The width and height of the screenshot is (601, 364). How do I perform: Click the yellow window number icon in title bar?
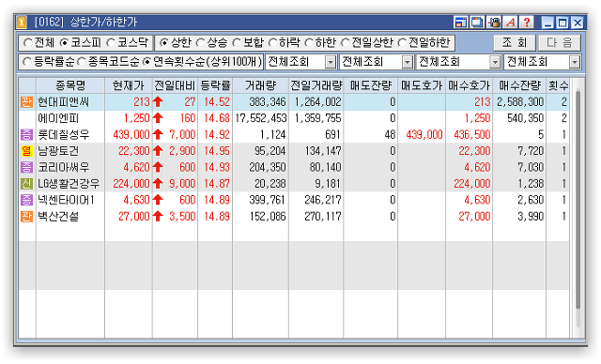pyautogui.click(x=22, y=23)
